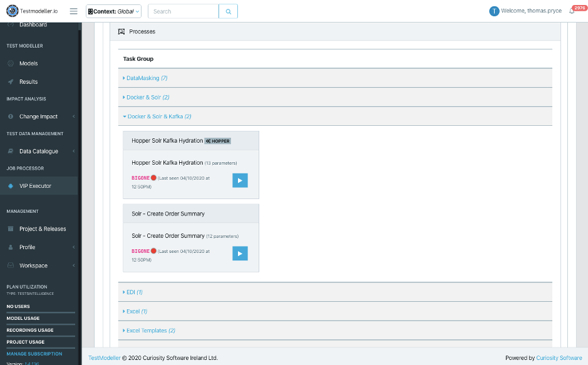Open Project & Releases in sidebar

coord(43,229)
